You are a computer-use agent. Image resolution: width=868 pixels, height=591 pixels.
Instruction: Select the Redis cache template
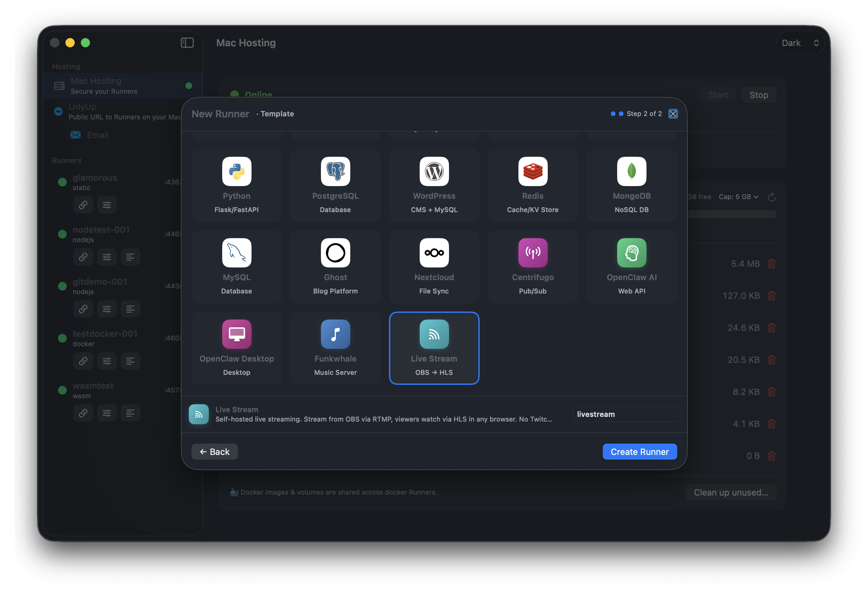pyautogui.click(x=533, y=185)
